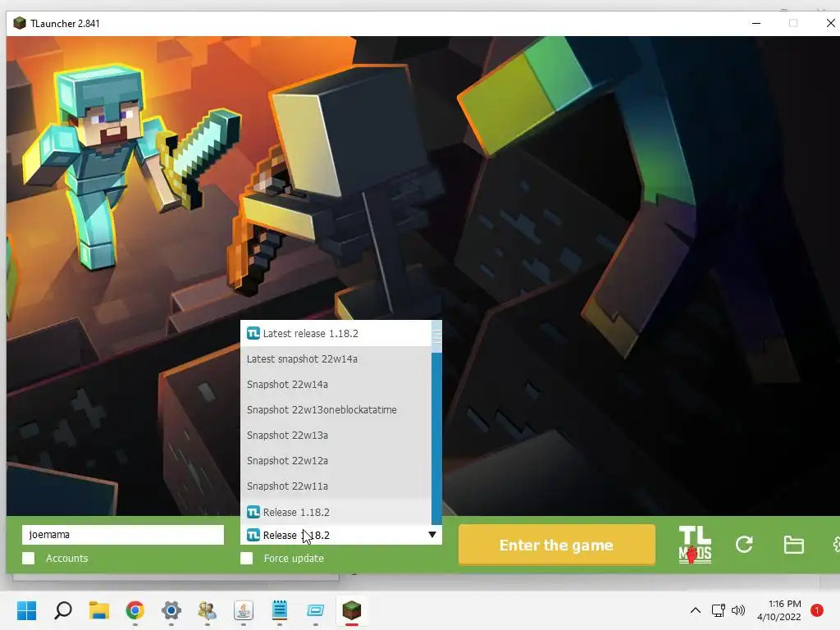The image size is (840, 630).
Task: Open volume control tray icon
Action: tap(738, 610)
